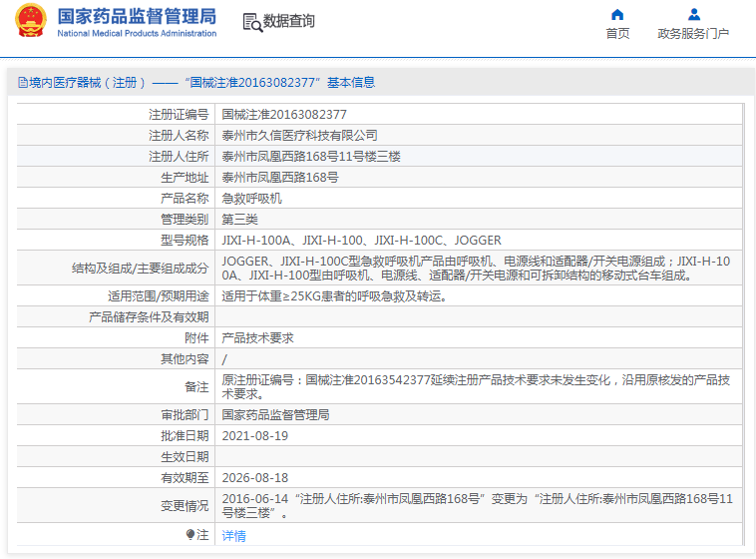Click the 结构及组成/主要组成成分 label
756x559 pixels.
141,268
